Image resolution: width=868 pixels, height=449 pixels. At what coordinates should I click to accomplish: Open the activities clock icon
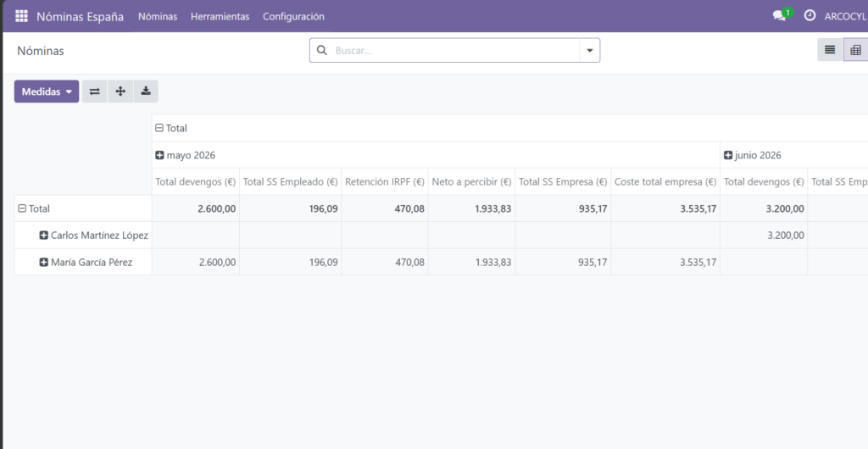[x=810, y=15]
